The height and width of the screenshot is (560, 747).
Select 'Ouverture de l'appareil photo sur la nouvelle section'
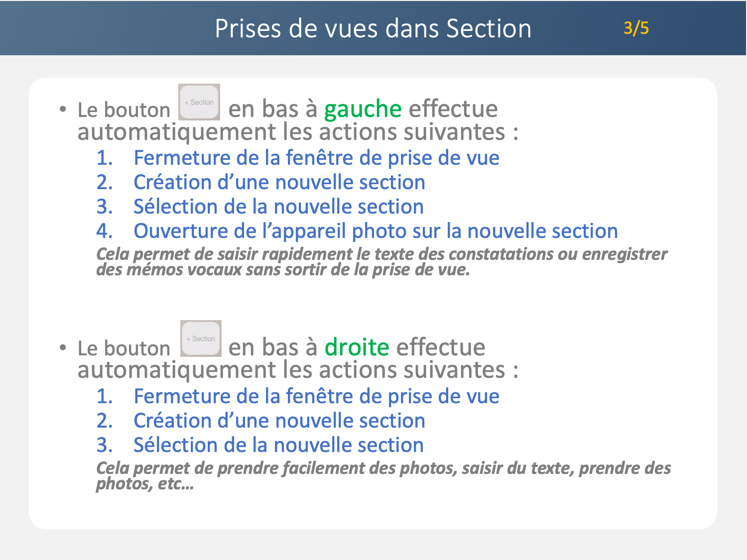tap(375, 231)
